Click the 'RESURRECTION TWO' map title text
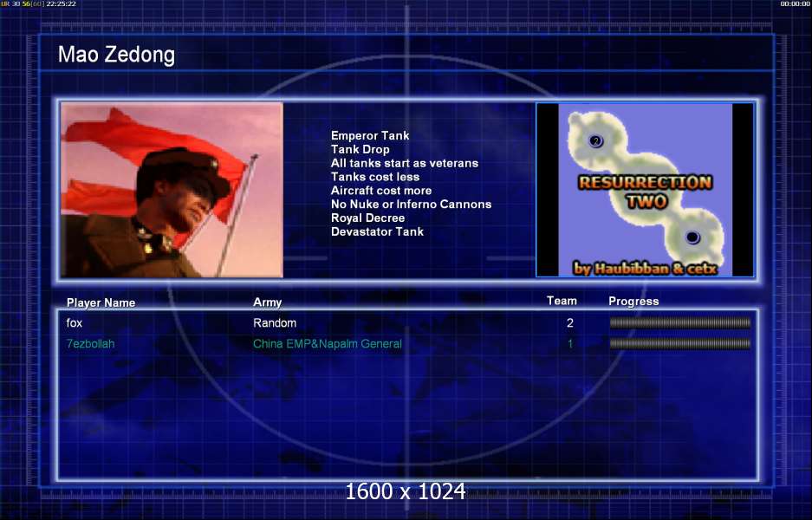 [x=646, y=192]
